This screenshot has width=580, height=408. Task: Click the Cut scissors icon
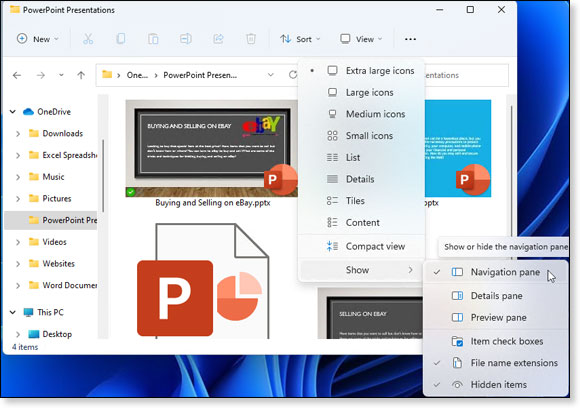point(88,39)
